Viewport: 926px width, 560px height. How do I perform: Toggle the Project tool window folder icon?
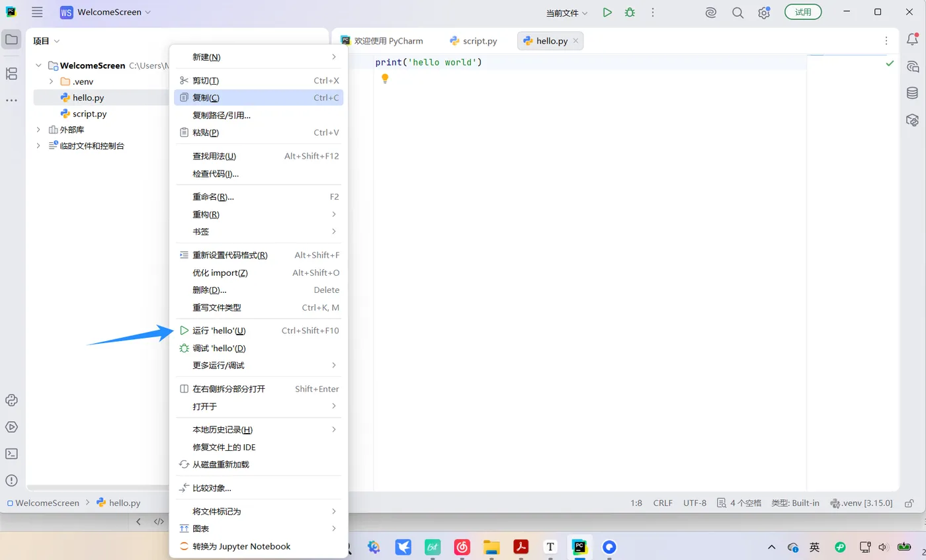(x=11, y=40)
